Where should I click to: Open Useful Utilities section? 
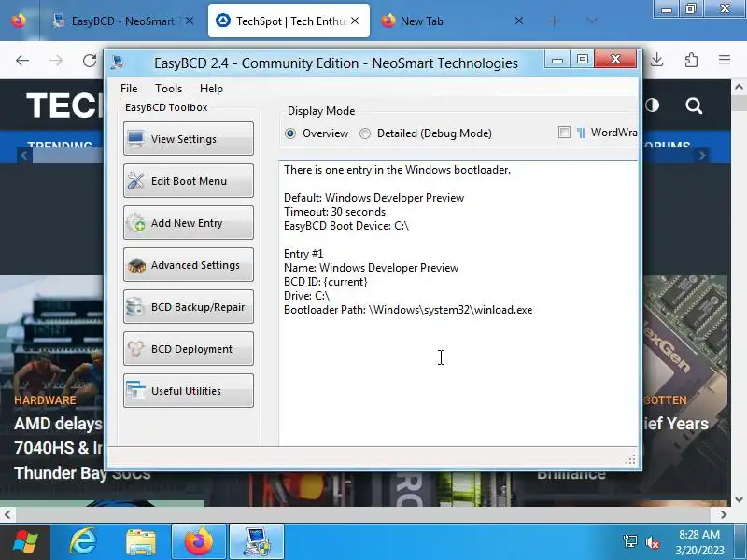click(189, 391)
